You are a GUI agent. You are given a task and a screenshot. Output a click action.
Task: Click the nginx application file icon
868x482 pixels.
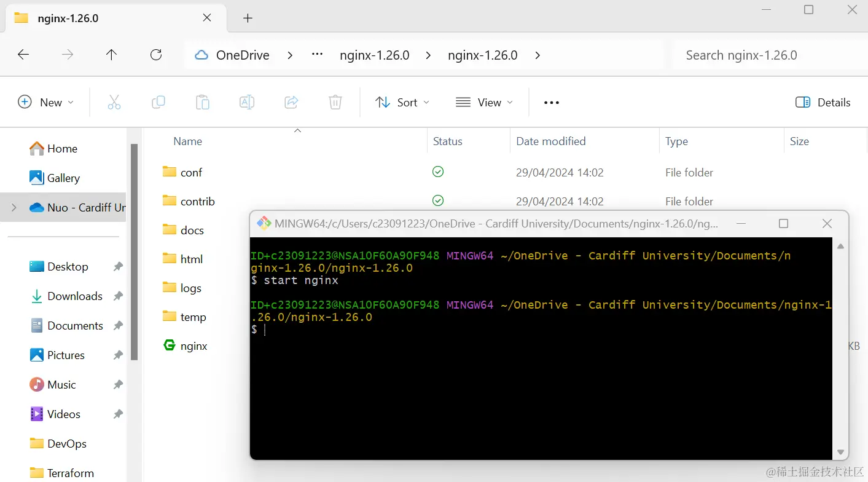[170, 346]
